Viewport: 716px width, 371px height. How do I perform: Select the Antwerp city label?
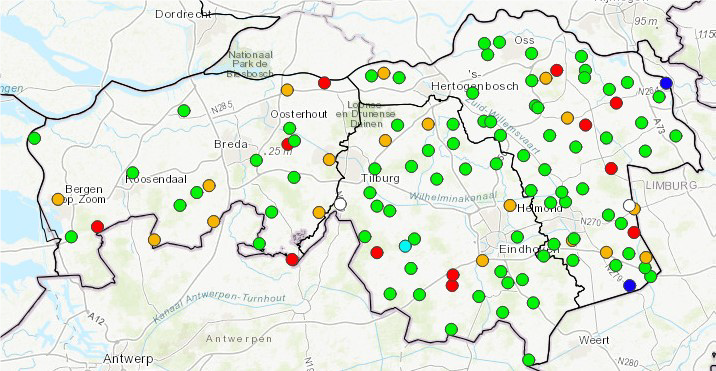(x=128, y=359)
